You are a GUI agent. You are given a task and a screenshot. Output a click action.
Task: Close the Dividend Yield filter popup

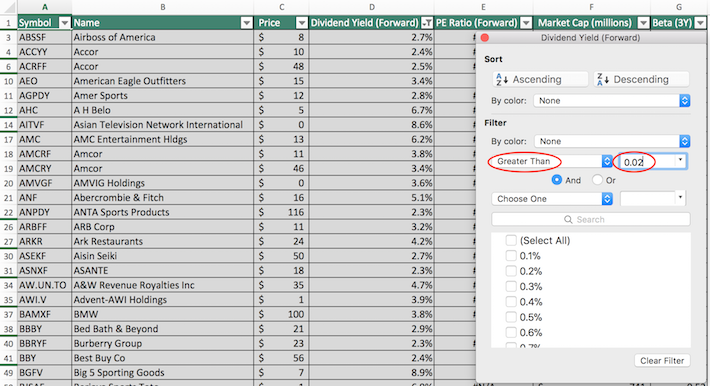pos(485,38)
